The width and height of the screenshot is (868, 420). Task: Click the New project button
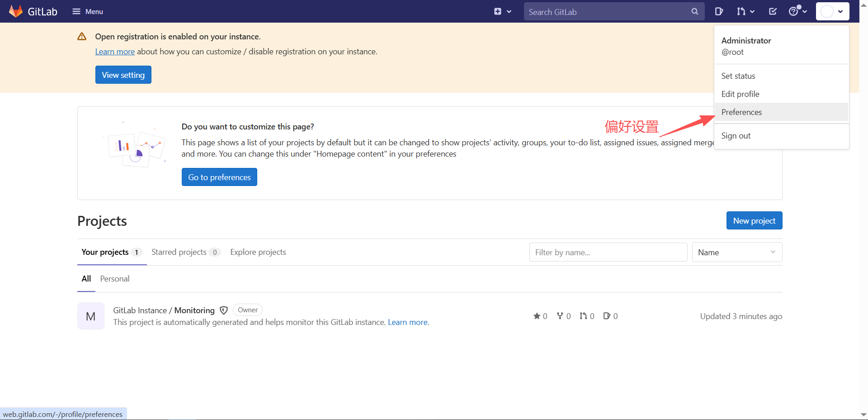click(x=754, y=220)
